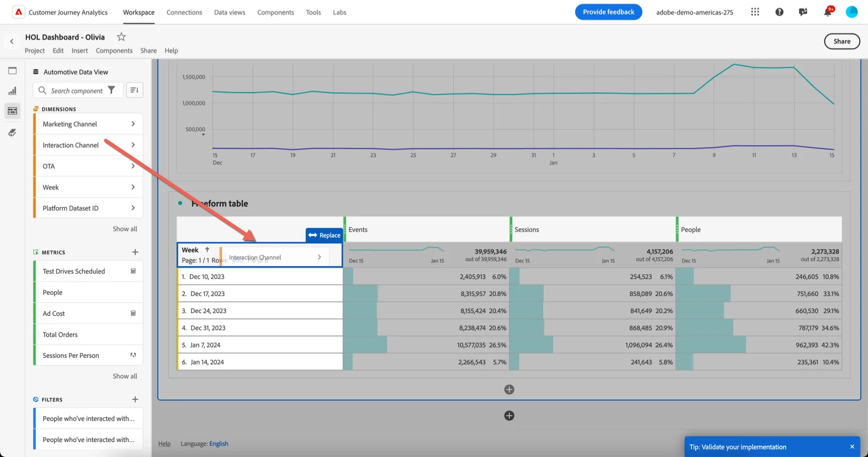Open the Insert menu

(x=79, y=50)
